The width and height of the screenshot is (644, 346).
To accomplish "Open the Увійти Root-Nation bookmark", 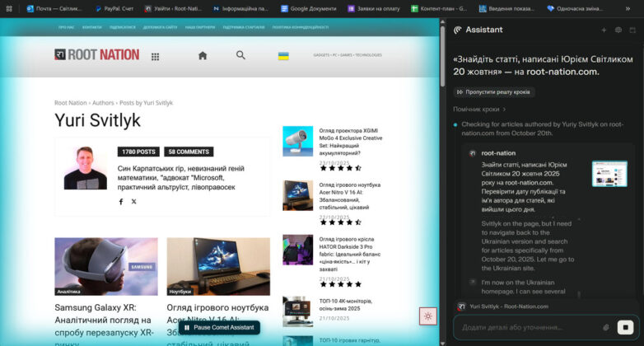I will pos(173,8).
